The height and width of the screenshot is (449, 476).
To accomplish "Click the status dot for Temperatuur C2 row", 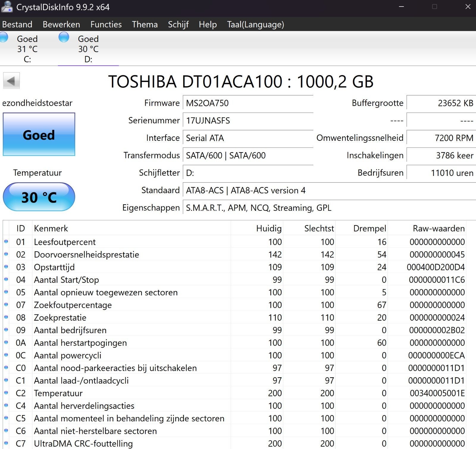I will (6, 393).
